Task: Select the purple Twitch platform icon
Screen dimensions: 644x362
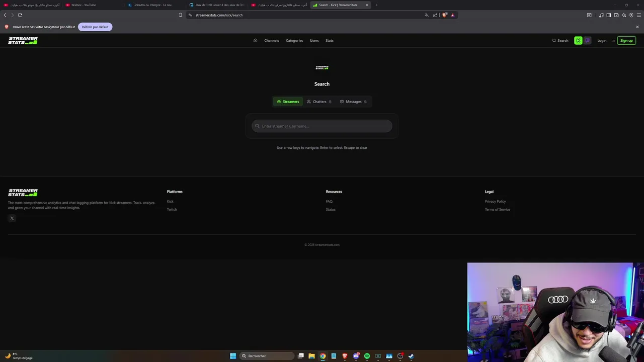Action: 587,41
